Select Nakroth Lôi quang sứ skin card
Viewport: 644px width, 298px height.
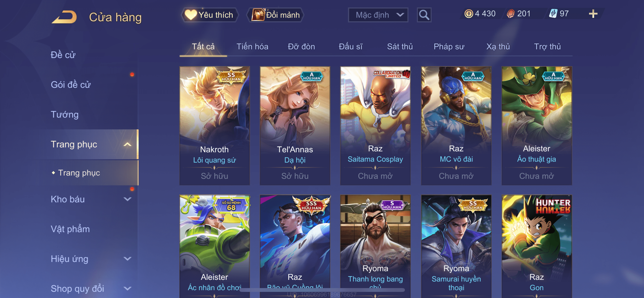coord(214,126)
